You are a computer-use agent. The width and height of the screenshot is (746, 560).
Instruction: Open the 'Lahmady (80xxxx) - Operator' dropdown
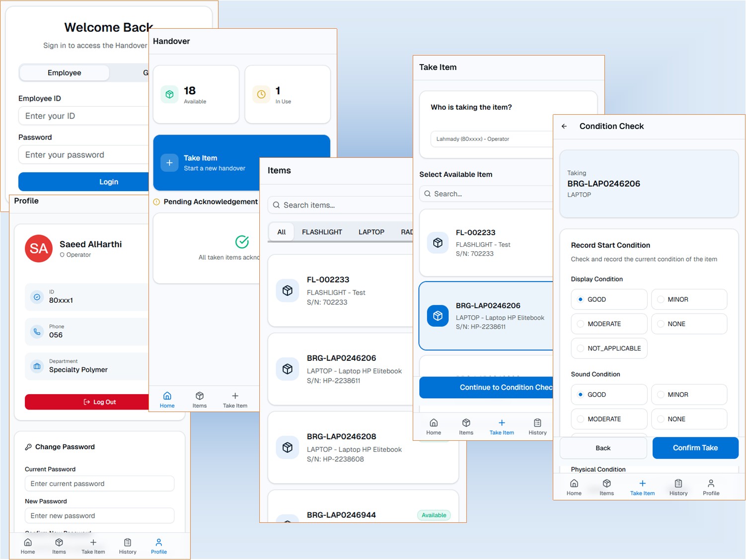click(492, 139)
